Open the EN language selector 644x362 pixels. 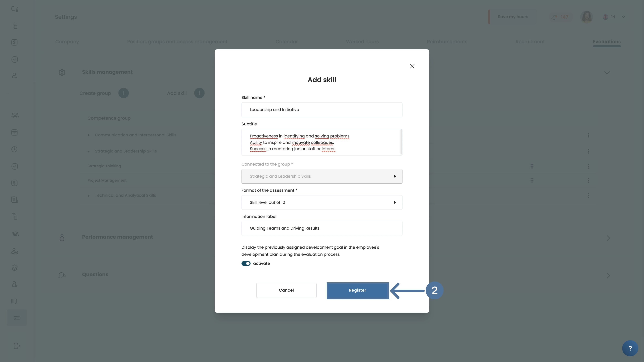(x=614, y=17)
